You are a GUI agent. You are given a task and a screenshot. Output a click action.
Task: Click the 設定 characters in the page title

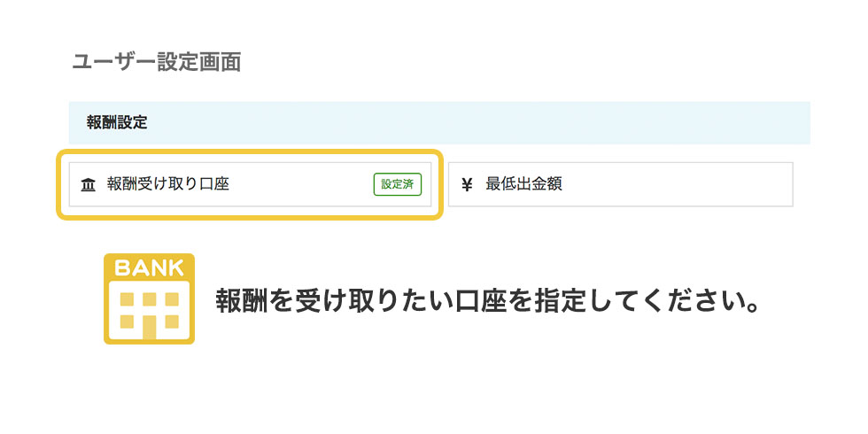point(178,62)
